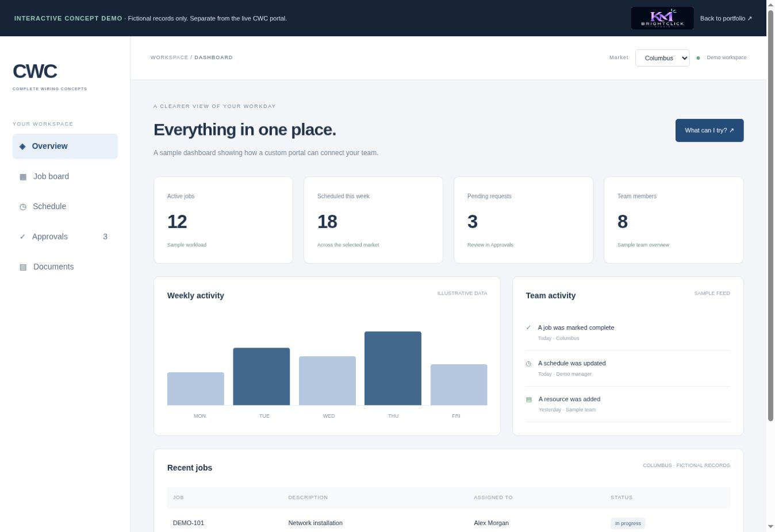Image resolution: width=775 pixels, height=532 pixels.
Task: Click the WED bar in Weekly activity
Action: tap(327, 381)
